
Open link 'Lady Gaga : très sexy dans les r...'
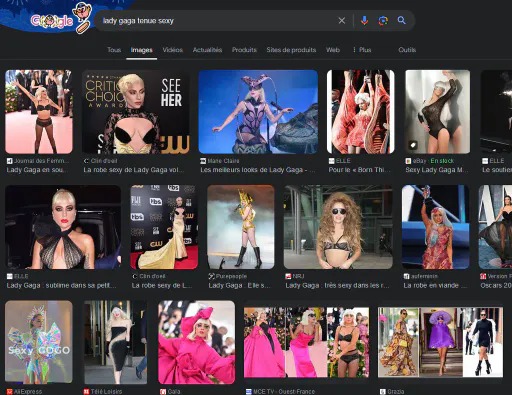(337, 286)
